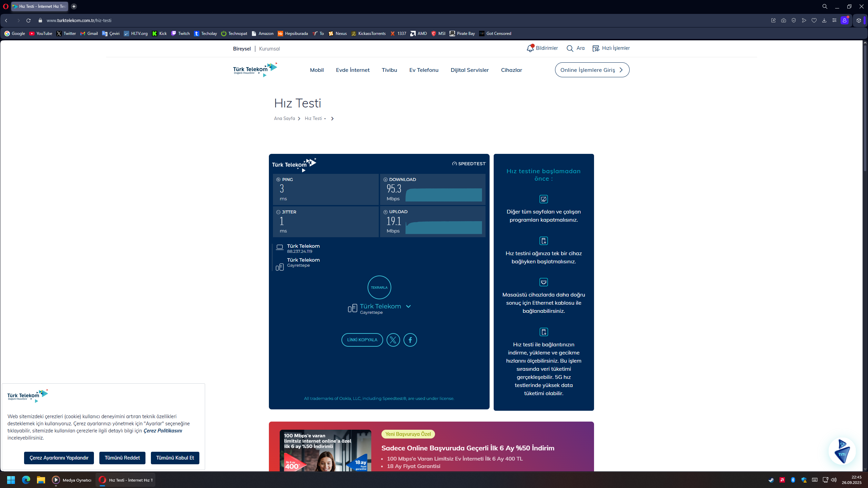This screenshot has width=868, height=488.
Task: Launch Microsoft Edge from the taskbar
Action: coord(26,480)
